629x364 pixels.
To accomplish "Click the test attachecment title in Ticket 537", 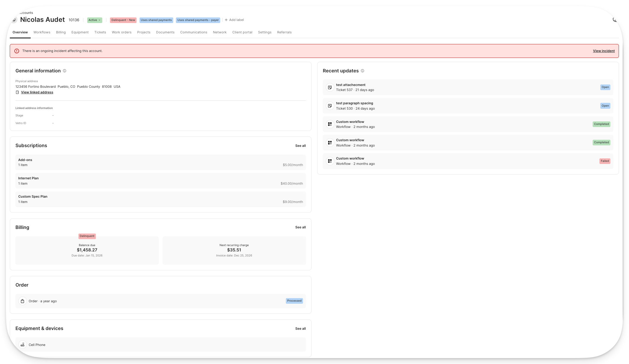I will point(351,85).
